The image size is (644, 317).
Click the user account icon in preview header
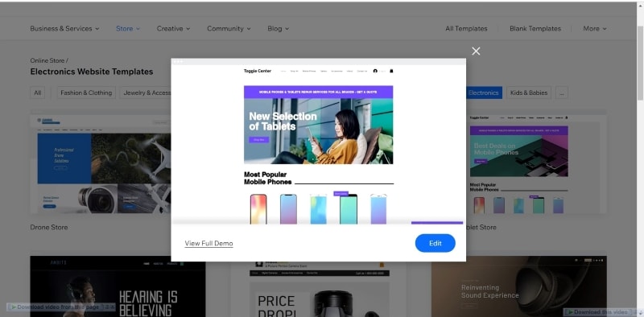(x=375, y=71)
